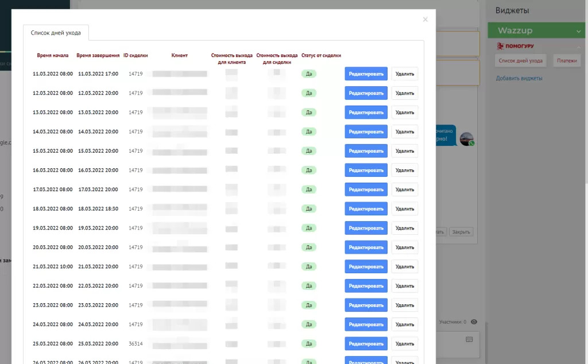Viewport: 588px width, 364px height.
Task: Delete the 18.03.2022 care day row
Action: (x=405, y=209)
